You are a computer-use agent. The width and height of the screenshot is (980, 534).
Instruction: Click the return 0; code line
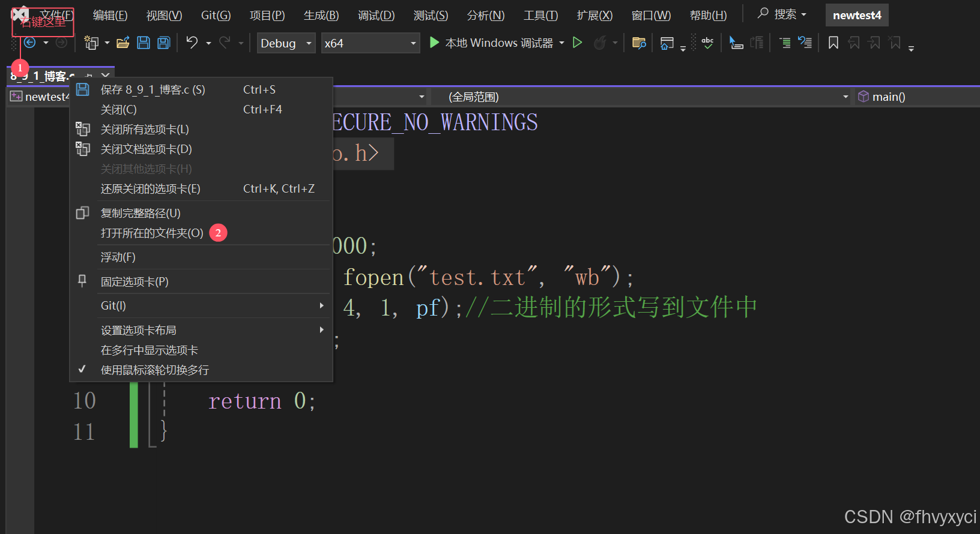coord(262,401)
